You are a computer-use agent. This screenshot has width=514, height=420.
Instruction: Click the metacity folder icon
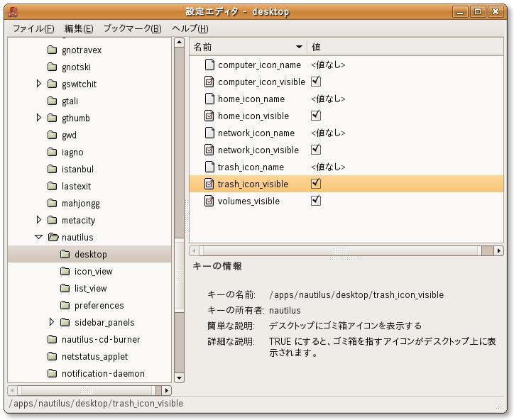[52, 220]
